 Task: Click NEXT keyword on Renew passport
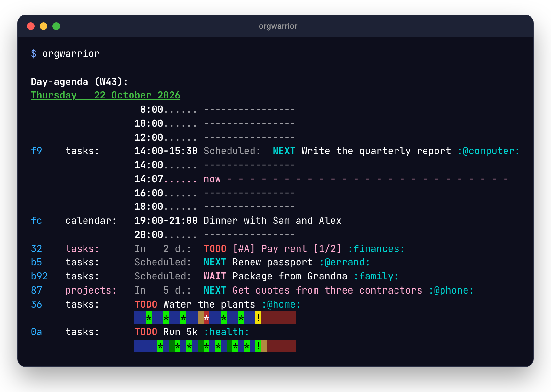click(215, 262)
